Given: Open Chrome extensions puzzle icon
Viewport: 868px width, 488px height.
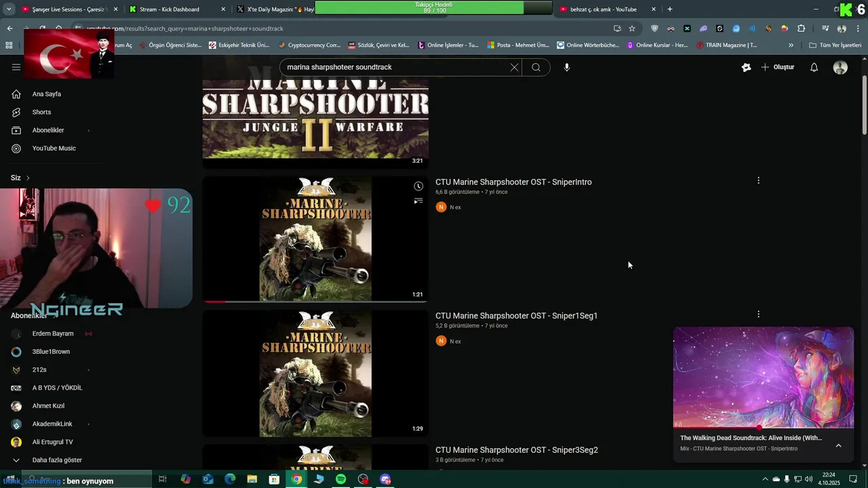Looking at the screenshot, I should (802, 28).
